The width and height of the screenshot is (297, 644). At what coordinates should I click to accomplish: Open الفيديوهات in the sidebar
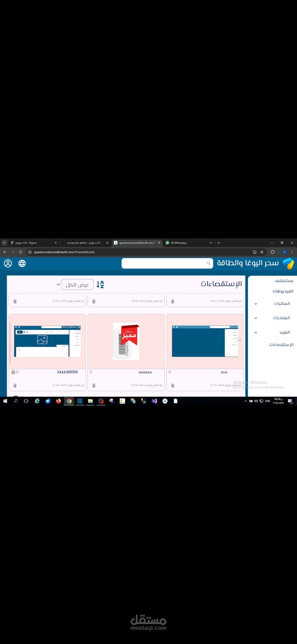(283, 291)
